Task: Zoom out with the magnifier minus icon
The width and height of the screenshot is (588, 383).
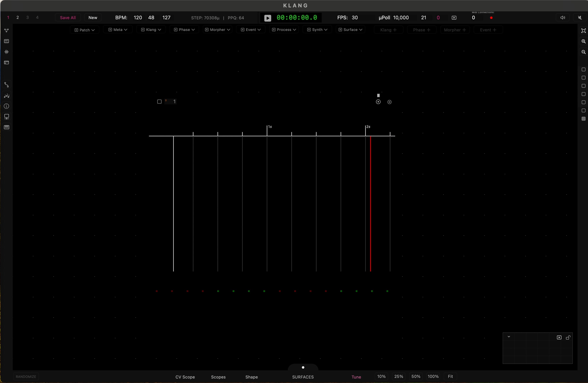Action: [583, 52]
